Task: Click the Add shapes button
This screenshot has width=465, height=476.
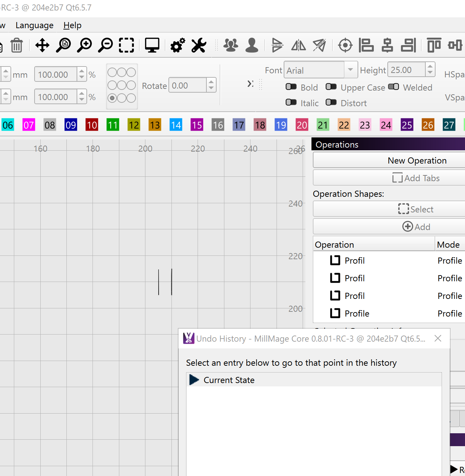Action: point(389,227)
